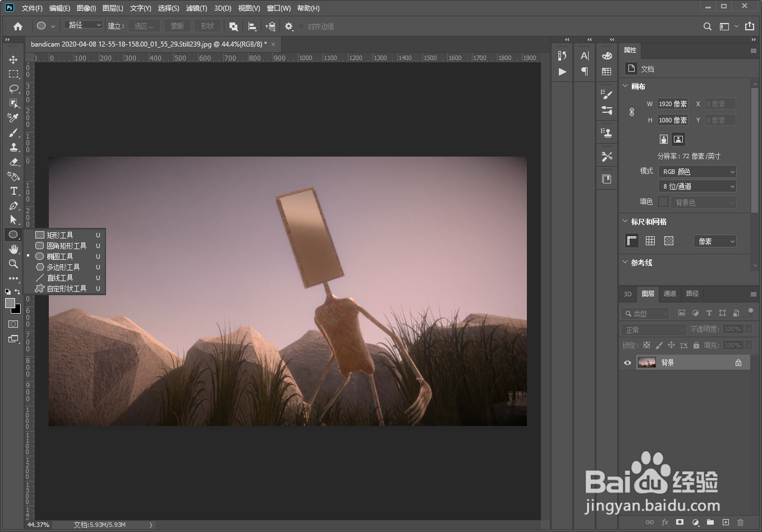Image resolution: width=762 pixels, height=532 pixels.
Task: Select the Move tool
Action: (x=13, y=59)
